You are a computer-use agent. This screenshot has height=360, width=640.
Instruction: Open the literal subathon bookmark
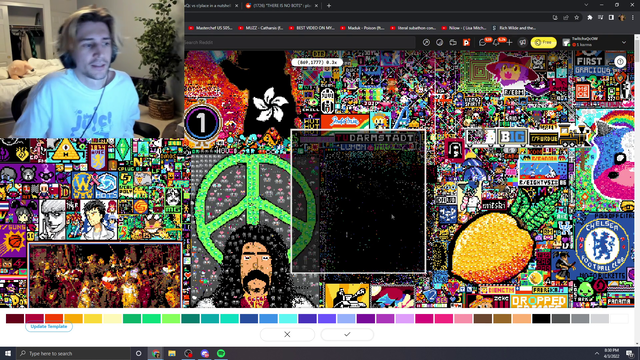click(x=413, y=28)
